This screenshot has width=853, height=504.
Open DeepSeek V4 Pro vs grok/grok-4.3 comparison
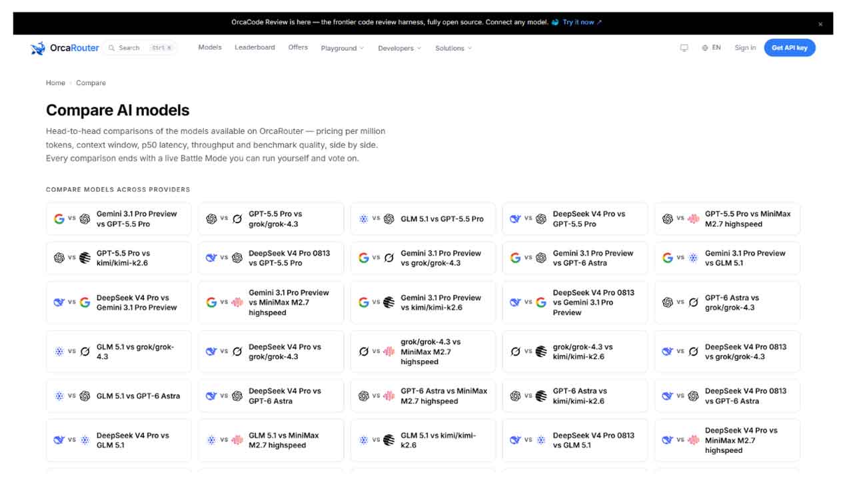tap(271, 352)
